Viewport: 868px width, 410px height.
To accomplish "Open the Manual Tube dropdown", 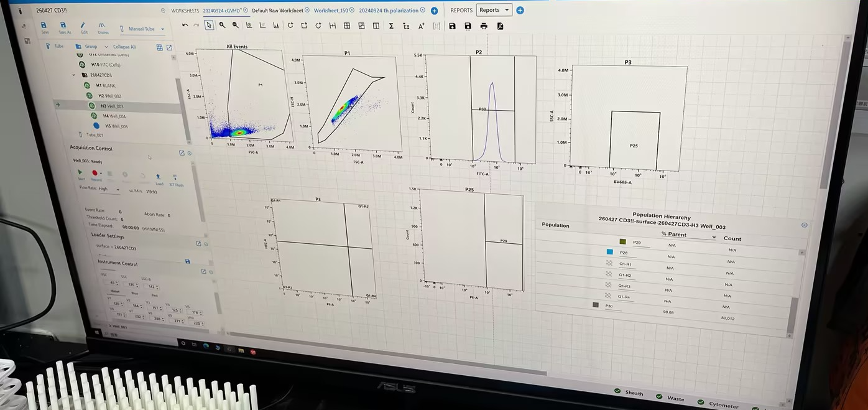I will (142, 29).
